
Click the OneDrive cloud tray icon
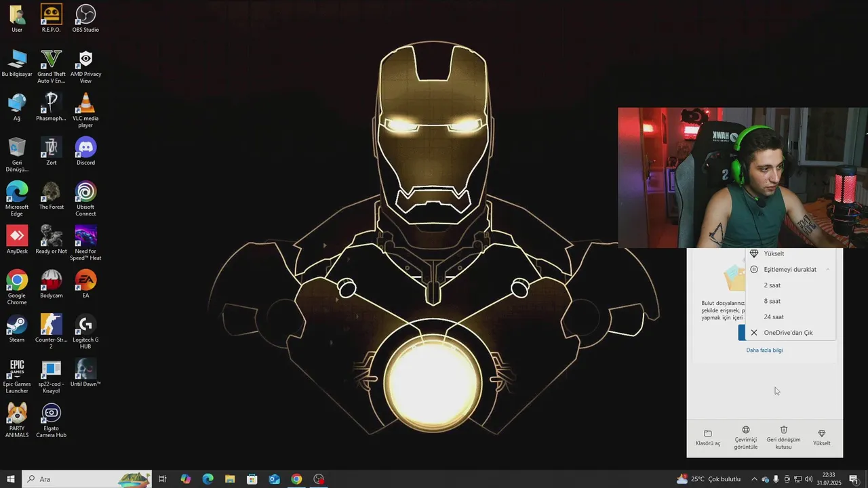point(765,479)
